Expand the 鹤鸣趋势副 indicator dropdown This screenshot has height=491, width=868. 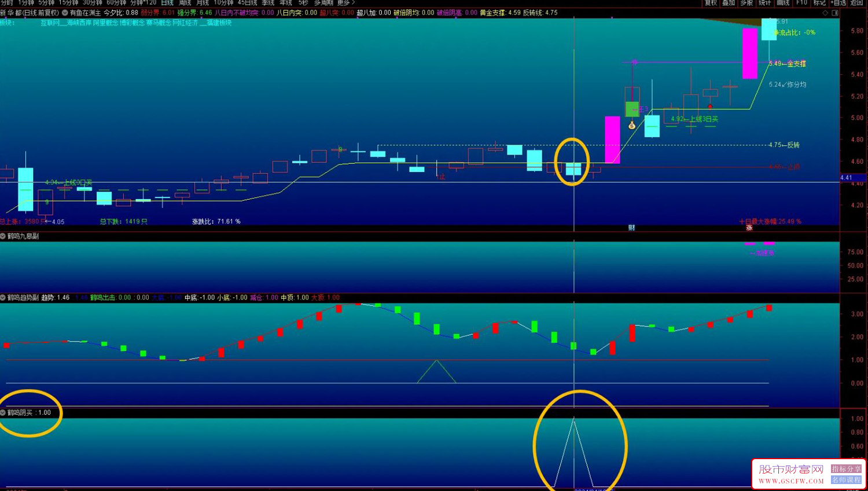click(3, 298)
